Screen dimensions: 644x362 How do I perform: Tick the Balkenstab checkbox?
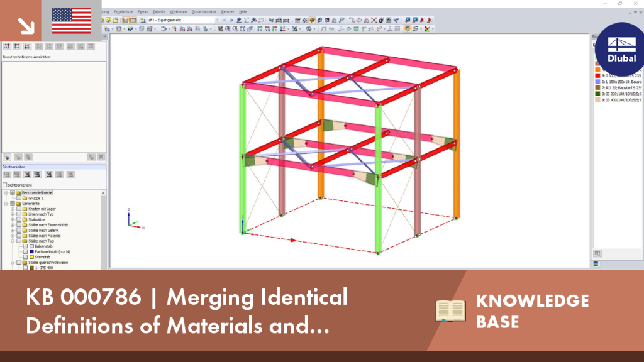click(25, 246)
